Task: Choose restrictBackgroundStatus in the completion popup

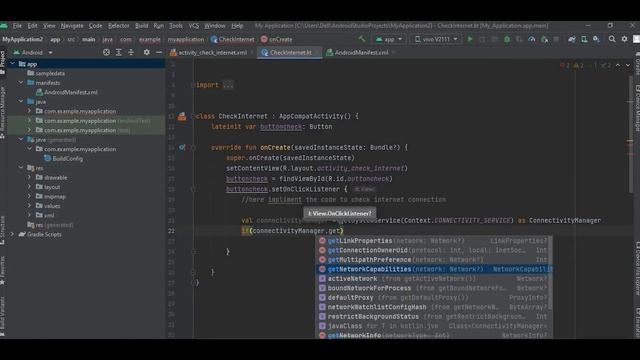Action: 434,317
